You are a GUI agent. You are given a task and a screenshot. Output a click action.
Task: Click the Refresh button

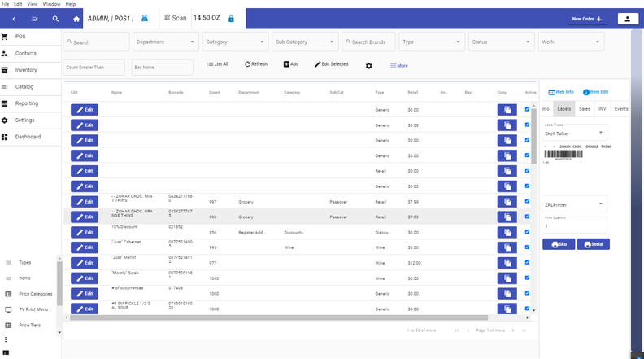click(x=256, y=64)
